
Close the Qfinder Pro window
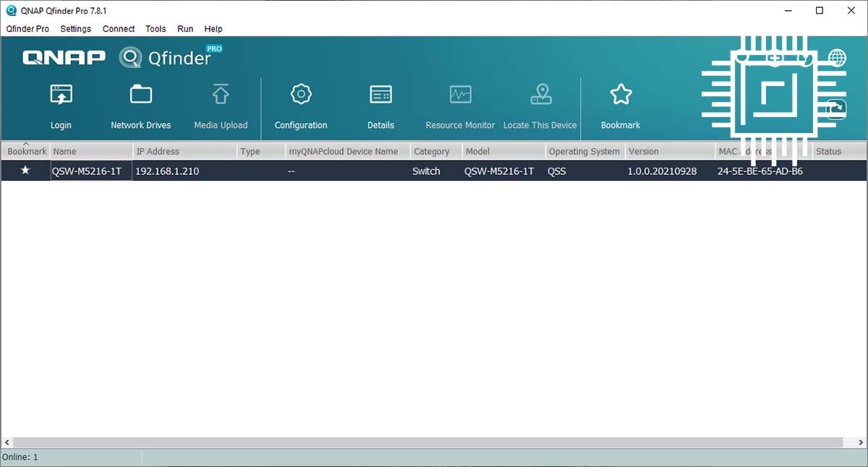[x=852, y=11]
